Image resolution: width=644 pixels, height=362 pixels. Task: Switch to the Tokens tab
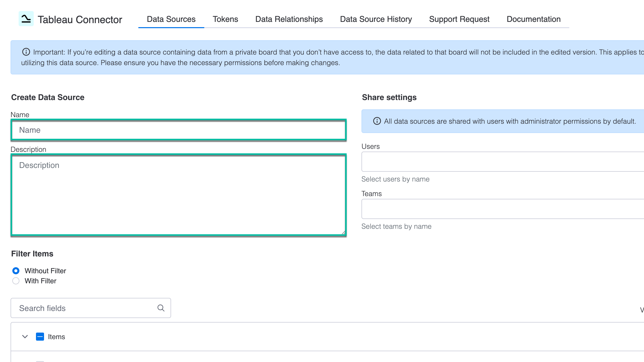click(225, 19)
